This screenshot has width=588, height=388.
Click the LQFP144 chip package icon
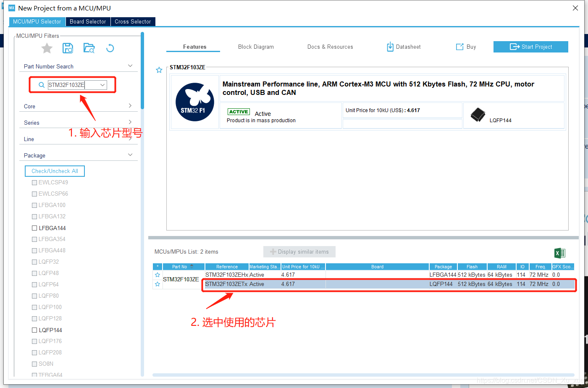click(x=478, y=115)
